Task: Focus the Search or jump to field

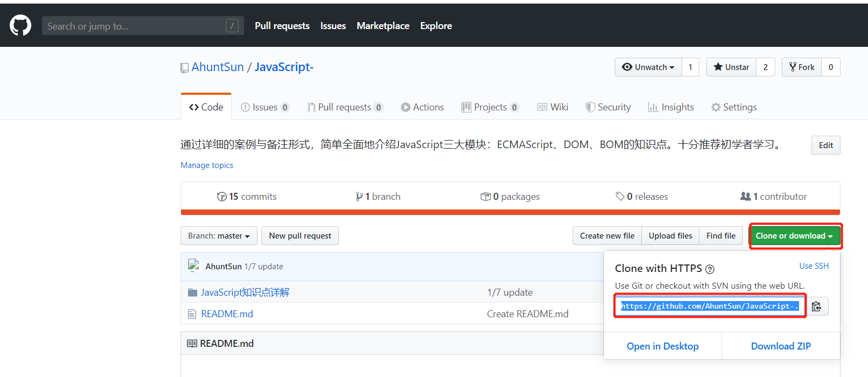Action: tap(143, 25)
